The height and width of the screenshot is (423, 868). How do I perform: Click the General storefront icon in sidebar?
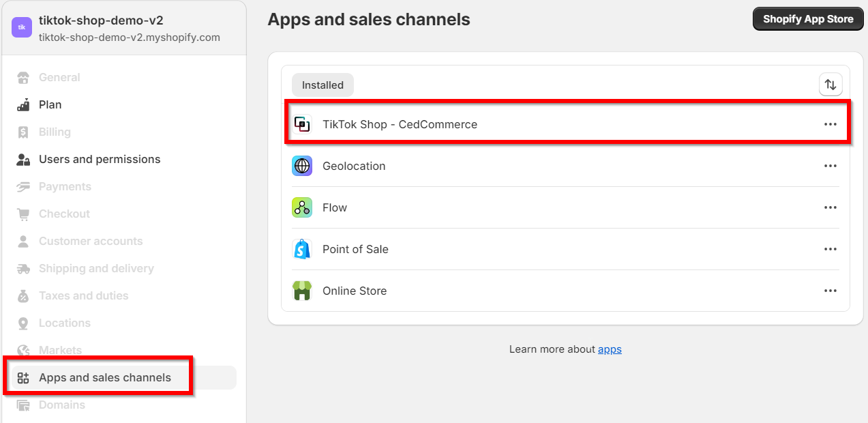click(x=24, y=77)
